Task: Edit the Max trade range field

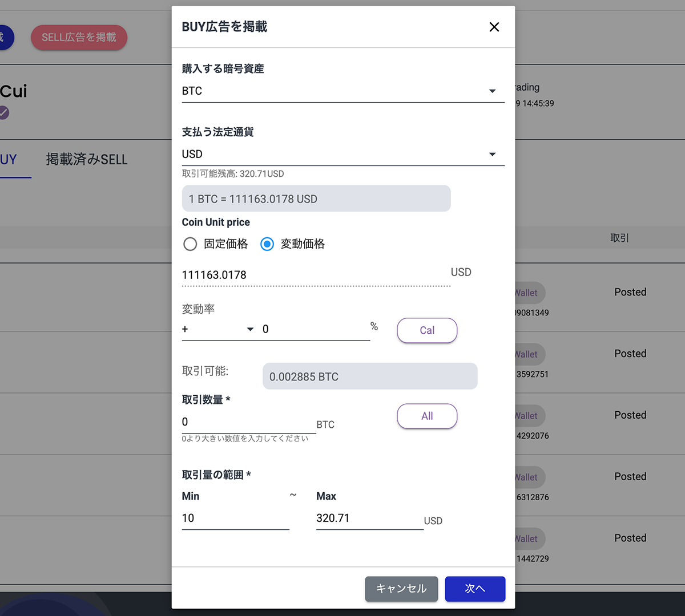Action: click(369, 518)
